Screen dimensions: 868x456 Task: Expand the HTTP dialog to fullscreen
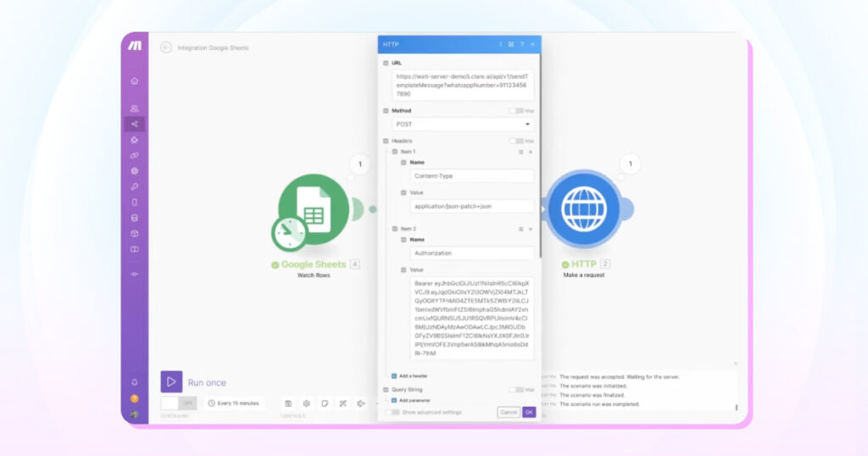pyautogui.click(x=511, y=44)
